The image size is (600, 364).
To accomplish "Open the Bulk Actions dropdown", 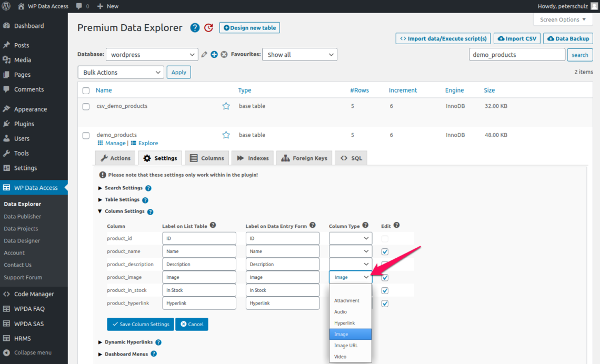I will tap(121, 72).
